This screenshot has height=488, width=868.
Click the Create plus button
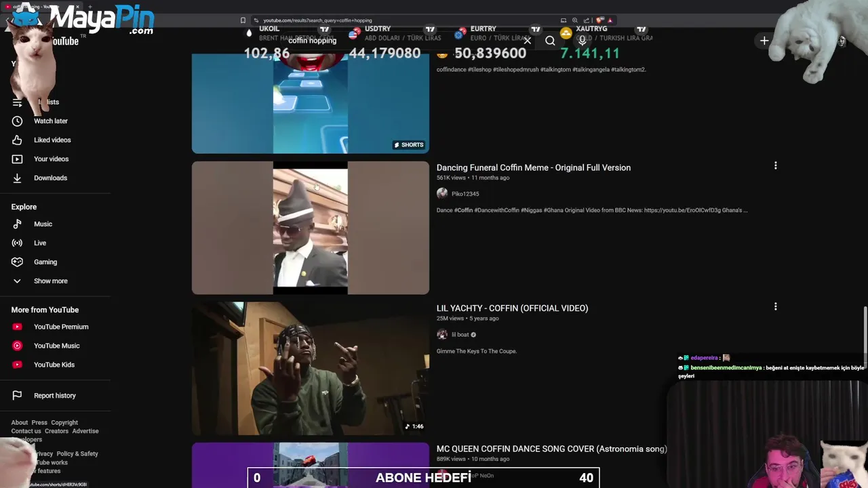(764, 41)
